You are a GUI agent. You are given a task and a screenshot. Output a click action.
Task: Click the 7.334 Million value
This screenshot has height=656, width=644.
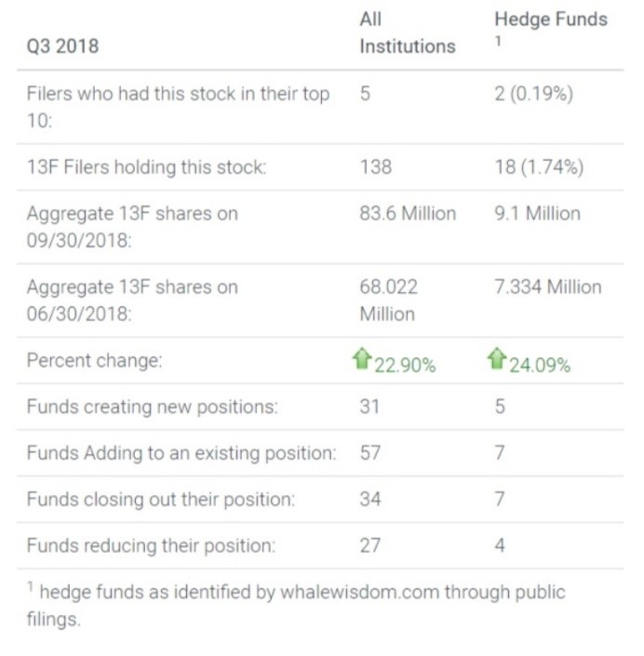[547, 287]
